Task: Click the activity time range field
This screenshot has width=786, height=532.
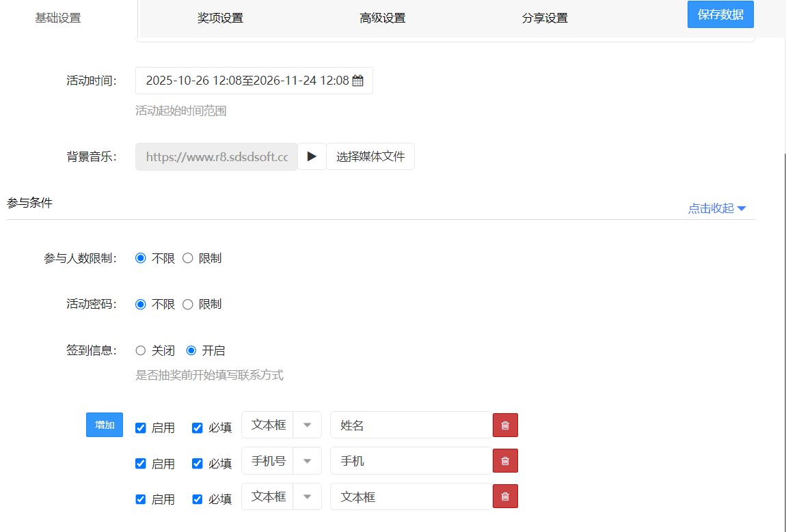Action: tap(254, 81)
